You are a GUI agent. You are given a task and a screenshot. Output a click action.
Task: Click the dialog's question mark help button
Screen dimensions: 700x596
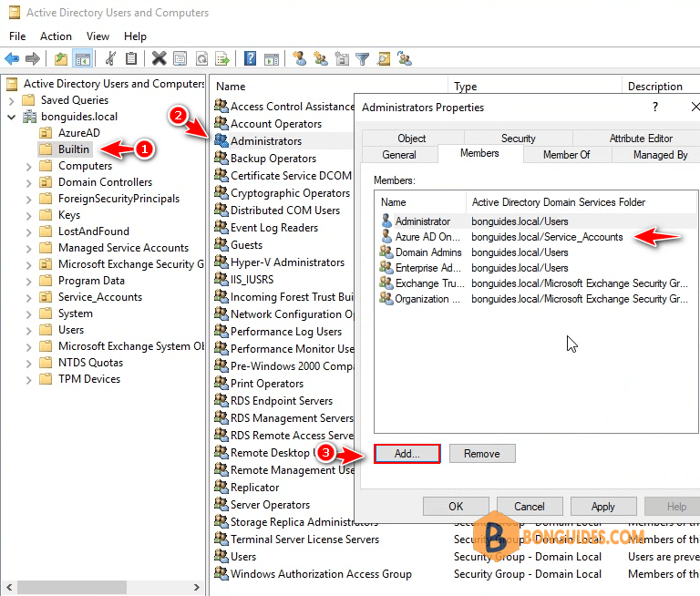click(x=655, y=107)
